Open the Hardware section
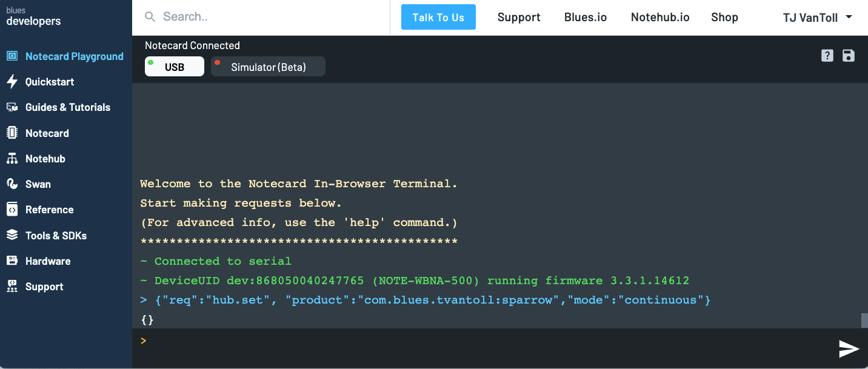Image resolution: width=868 pixels, height=369 pixels. tap(48, 261)
